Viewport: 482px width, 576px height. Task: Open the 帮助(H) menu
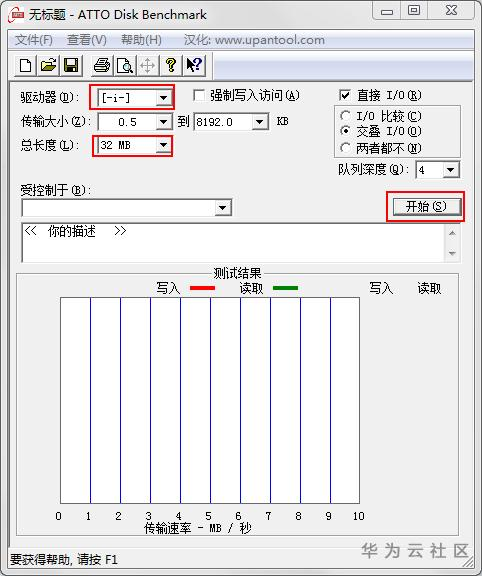(141, 40)
